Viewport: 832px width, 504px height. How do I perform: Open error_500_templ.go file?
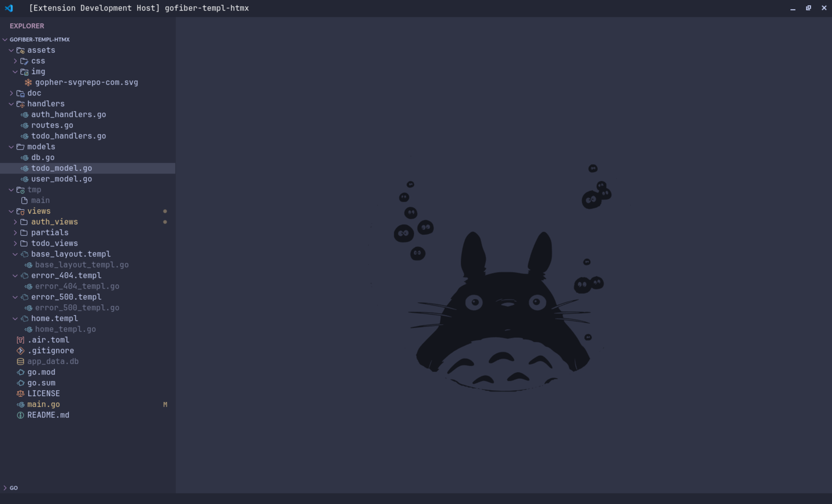click(87, 308)
